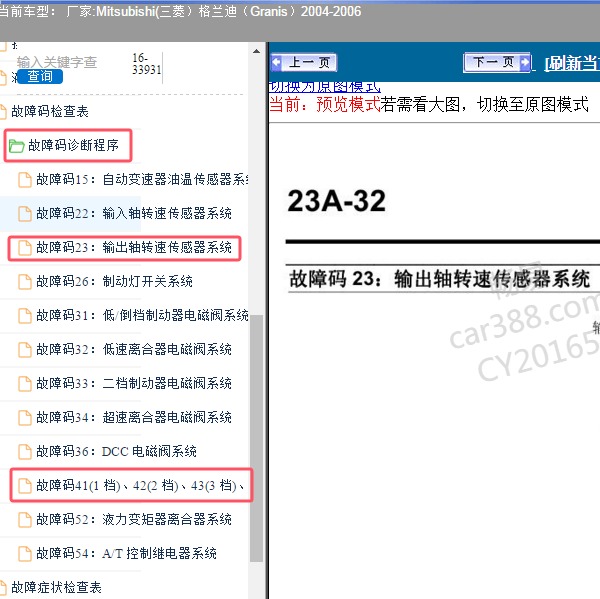This screenshot has height=599, width=600.
Task: Click the tree panel scrollbar up arrow
Action: pos(256,51)
